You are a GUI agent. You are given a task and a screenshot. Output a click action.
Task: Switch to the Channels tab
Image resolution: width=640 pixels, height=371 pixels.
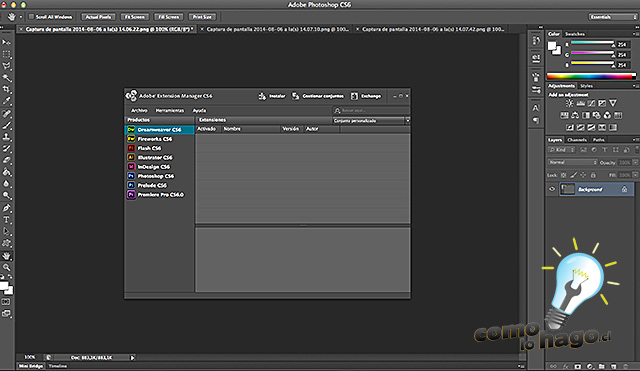[577, 140]
